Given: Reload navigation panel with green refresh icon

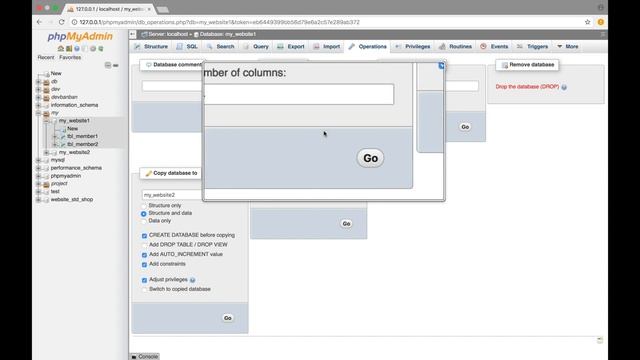Looking at the screenshot, I should [x=101, y=49].
